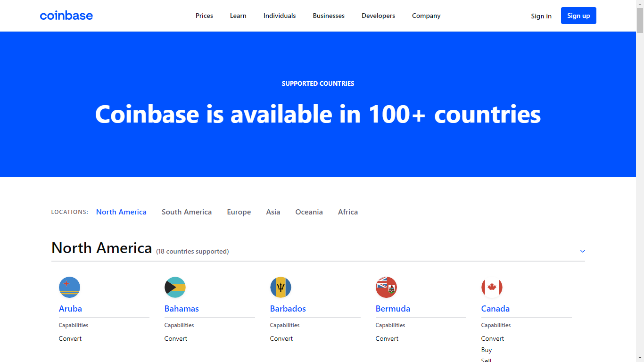This screenshot has width=644, height=362.
Task: Click the "Coinbase is available in 100+ countries" headline
Action: (318, 115)
